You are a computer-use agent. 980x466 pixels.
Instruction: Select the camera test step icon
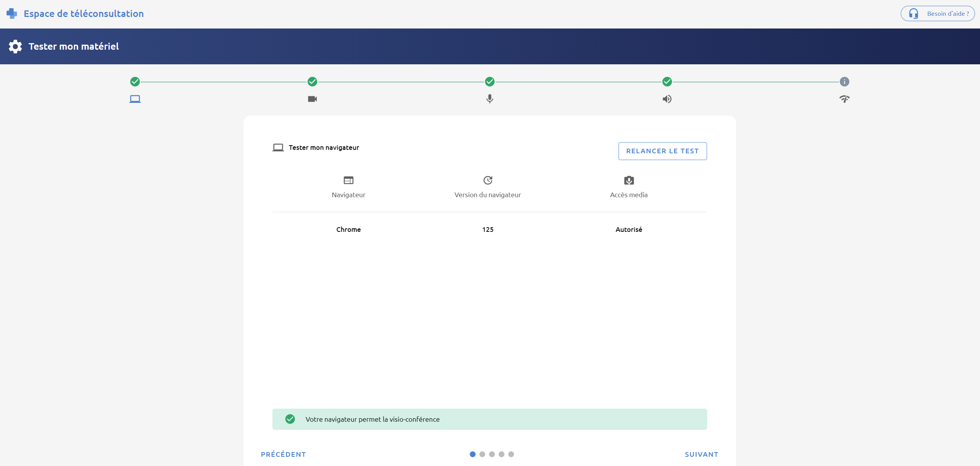(x=312, y=99)
